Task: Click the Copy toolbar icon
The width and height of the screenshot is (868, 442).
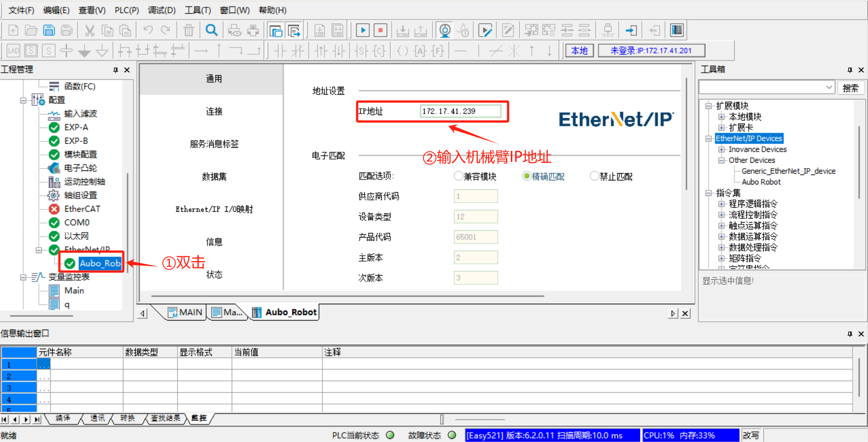Action: point(107,30)
